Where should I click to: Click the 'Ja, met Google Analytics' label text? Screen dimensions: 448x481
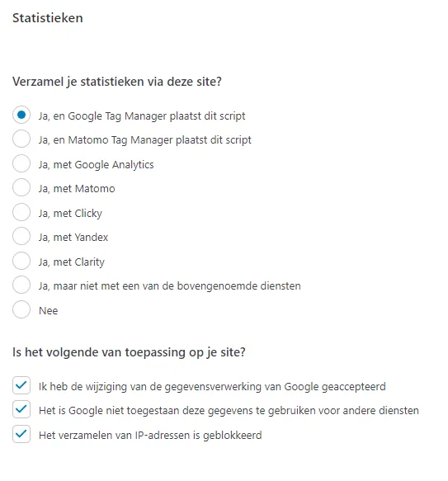point(96,165)
